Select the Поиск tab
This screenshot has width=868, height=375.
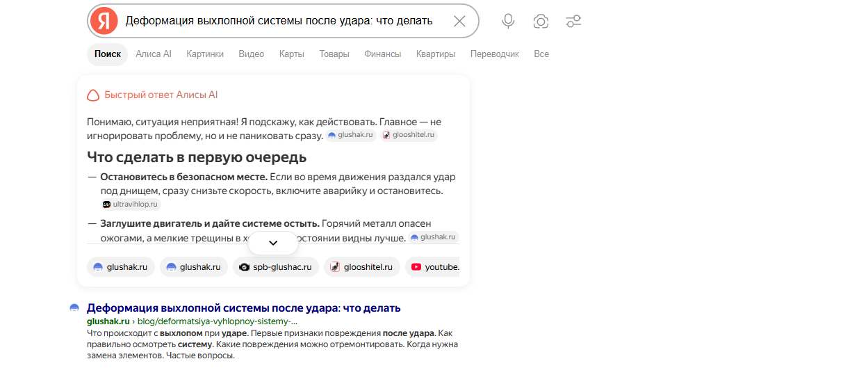[108, 54]
